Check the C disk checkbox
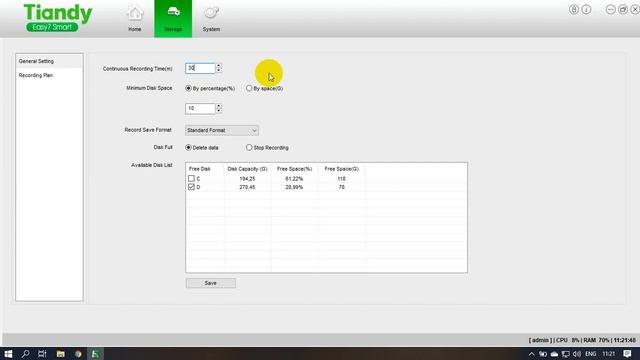Viewport: 640px width, 360px height. pos(191,178)
